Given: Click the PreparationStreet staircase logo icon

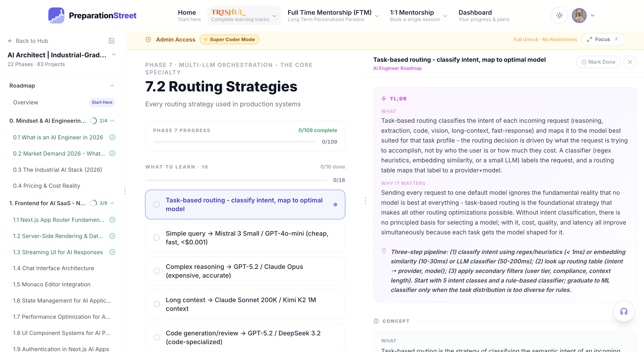Looking at the screenshot, I should click(56, 15).
